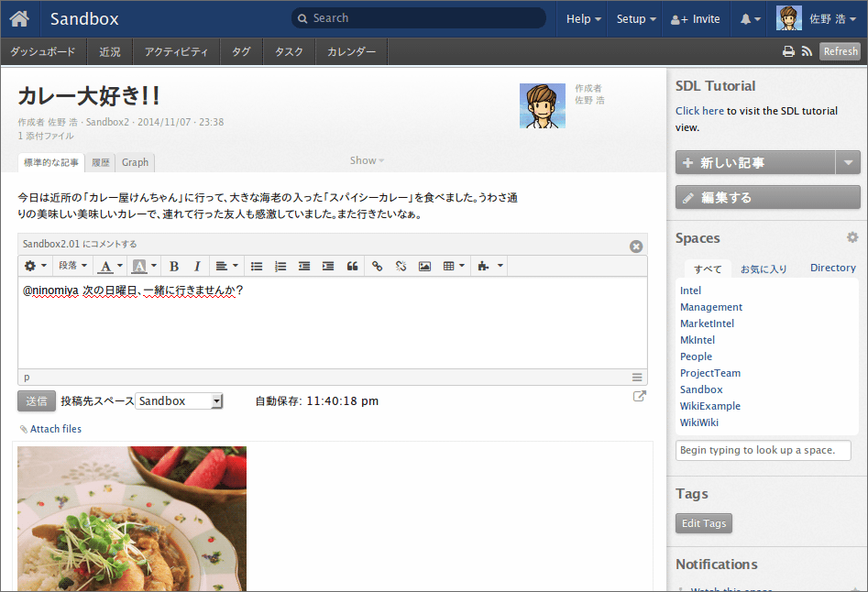Click the space lookup input field
The width and height of the screenshot is (868, 592).
pyautogui.click(x=764, y=450)
